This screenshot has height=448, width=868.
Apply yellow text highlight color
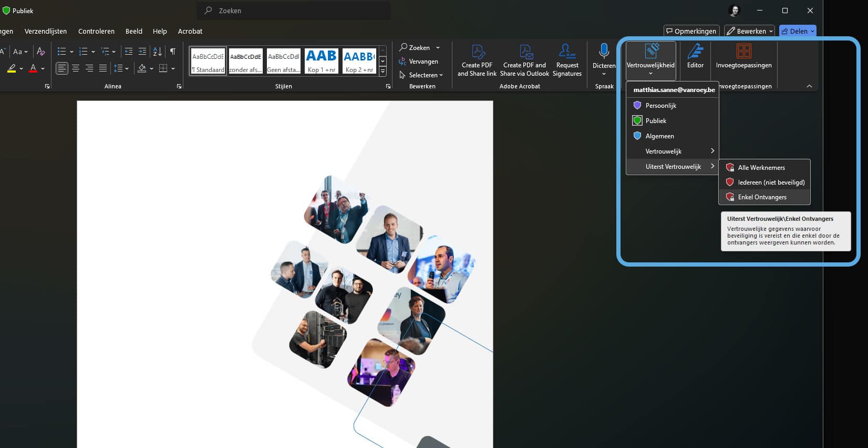click(x=12, y=68)
